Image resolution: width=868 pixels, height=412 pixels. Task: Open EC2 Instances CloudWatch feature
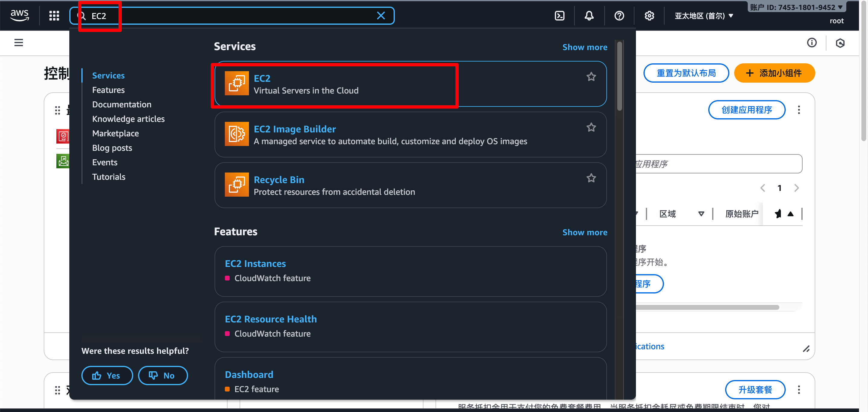point(255,263)
